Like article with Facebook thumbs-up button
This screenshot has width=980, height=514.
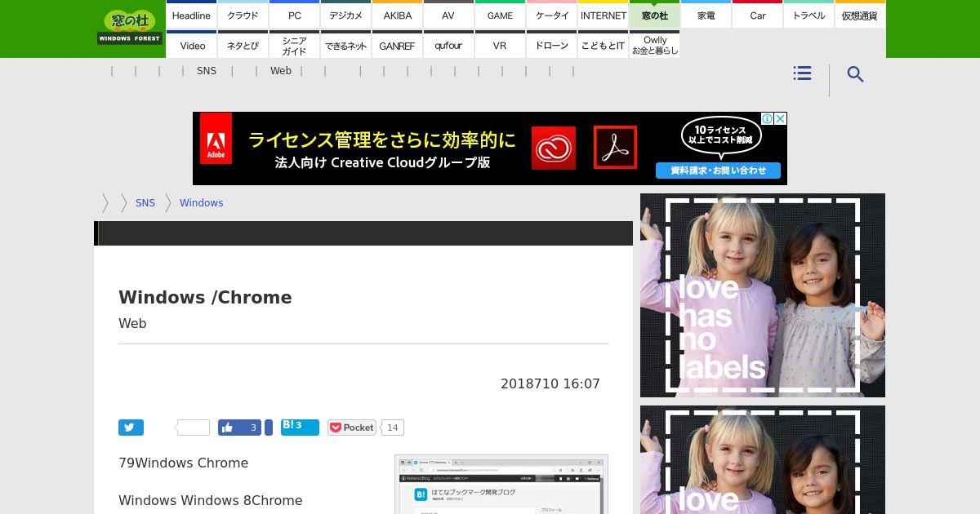click(x=238, y=428)
